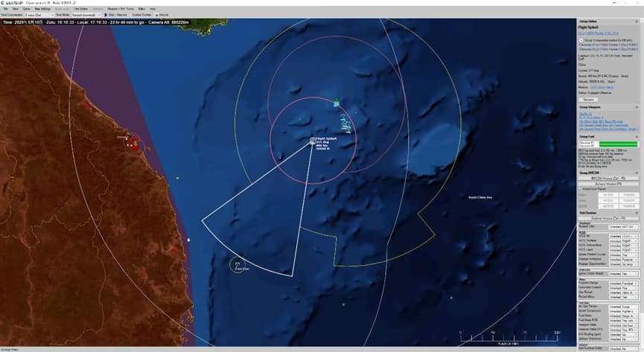The width and height of the screenshot is (644, 352).
Task: Set Sonar to PASSIVE
Action: (x=628, y=201)
